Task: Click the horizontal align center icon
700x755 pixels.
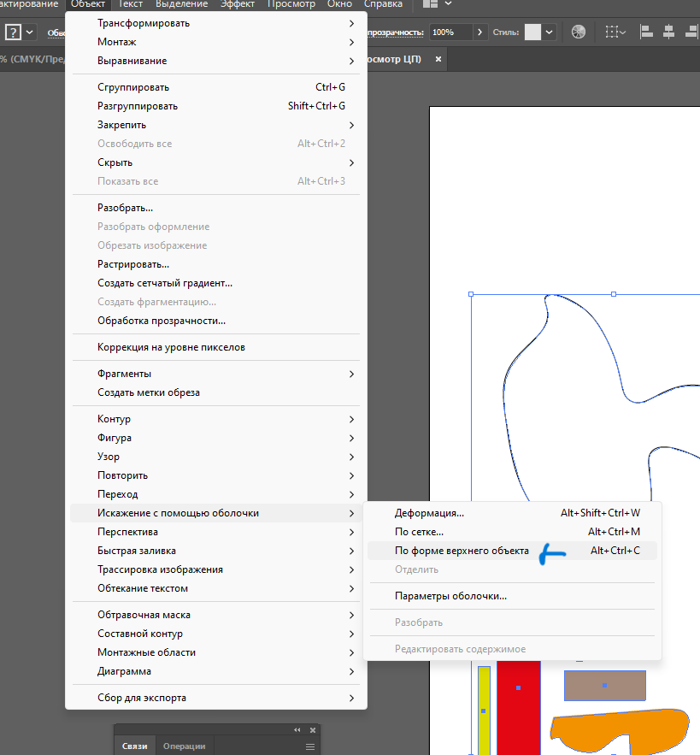Action: [x=668, y=32]
